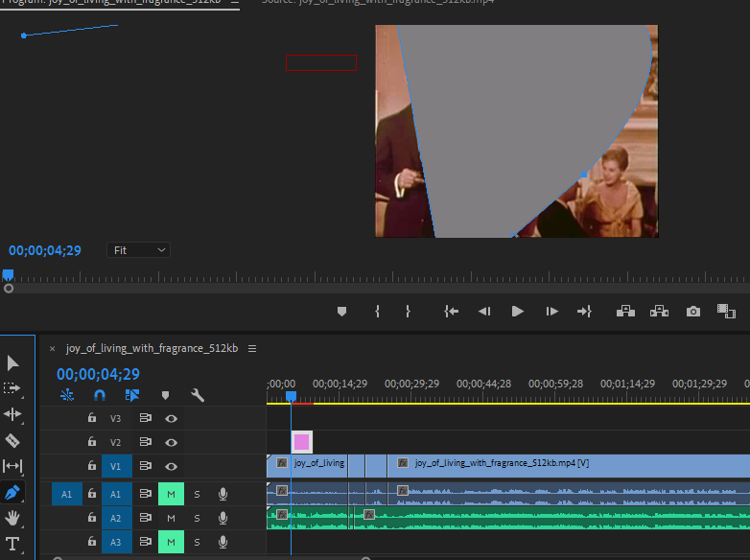Select the first joy_of_living clip on V1
This screenshot has height=560, width=750.
307,466
